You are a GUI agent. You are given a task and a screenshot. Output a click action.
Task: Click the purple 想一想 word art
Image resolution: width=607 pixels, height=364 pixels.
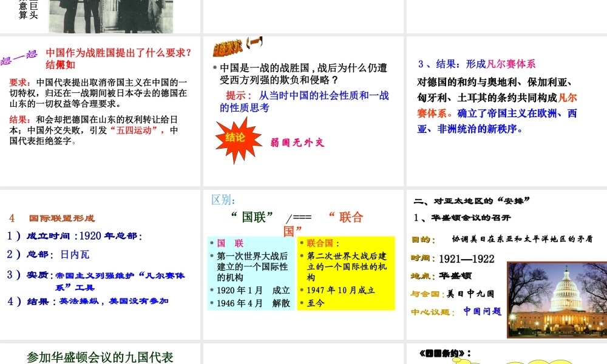pos(19,57)
